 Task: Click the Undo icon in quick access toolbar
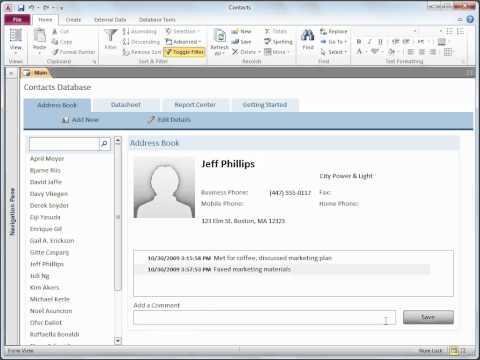[31, 7]
